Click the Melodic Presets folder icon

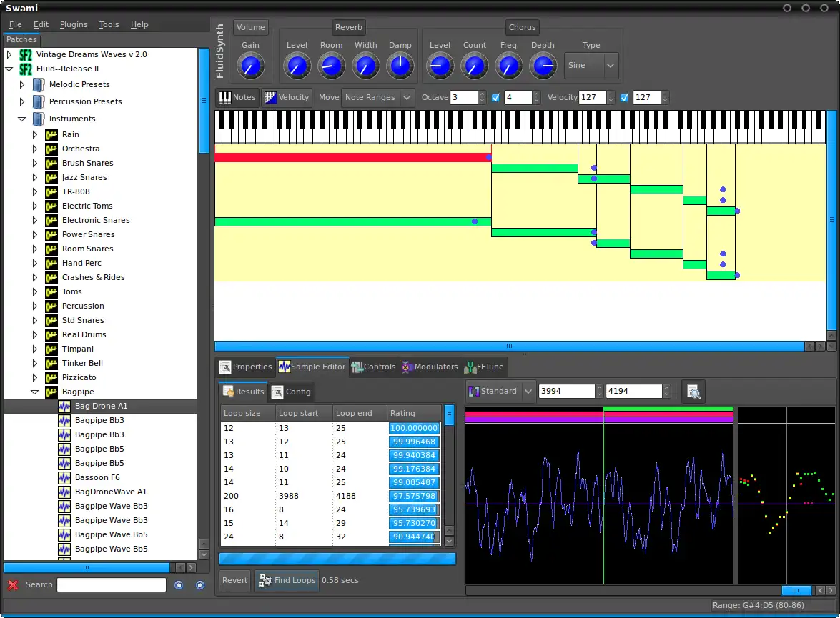click(x=39, y=85)
